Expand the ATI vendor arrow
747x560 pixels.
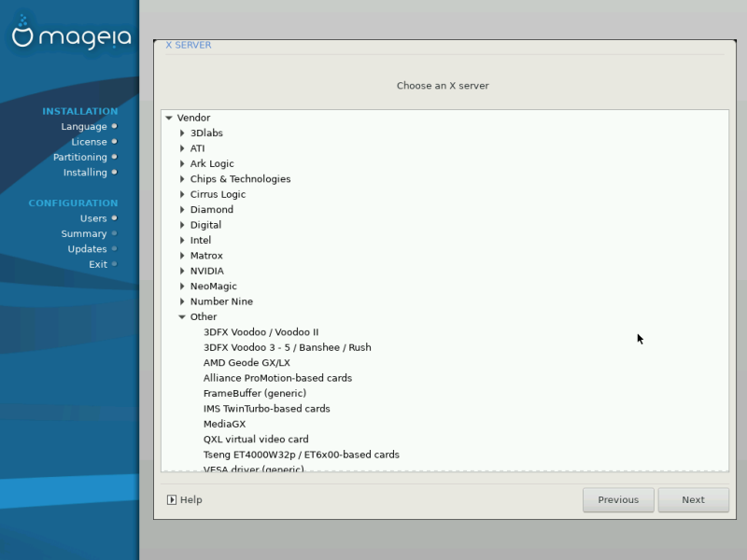pos(182,148)
